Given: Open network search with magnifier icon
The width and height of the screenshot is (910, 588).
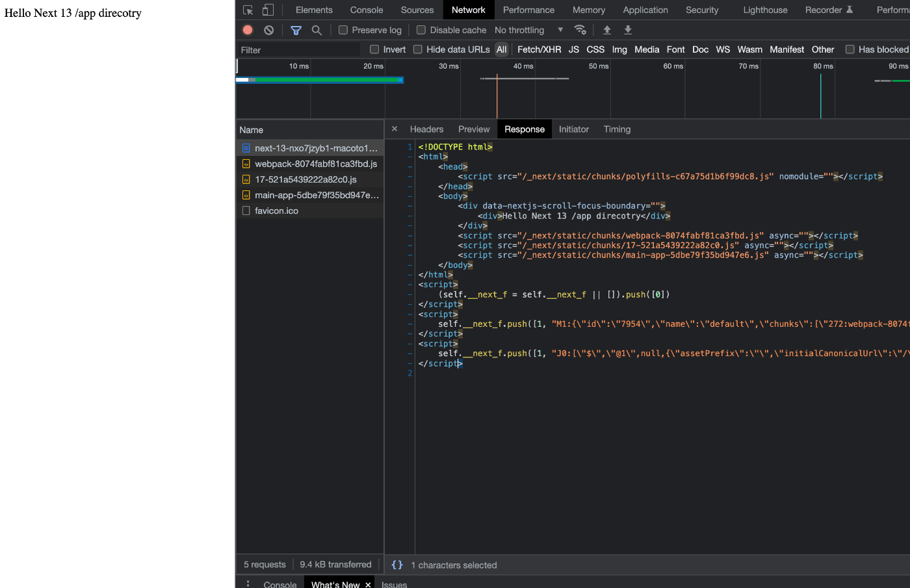Looking at the screenshot, I should [317, 30].
